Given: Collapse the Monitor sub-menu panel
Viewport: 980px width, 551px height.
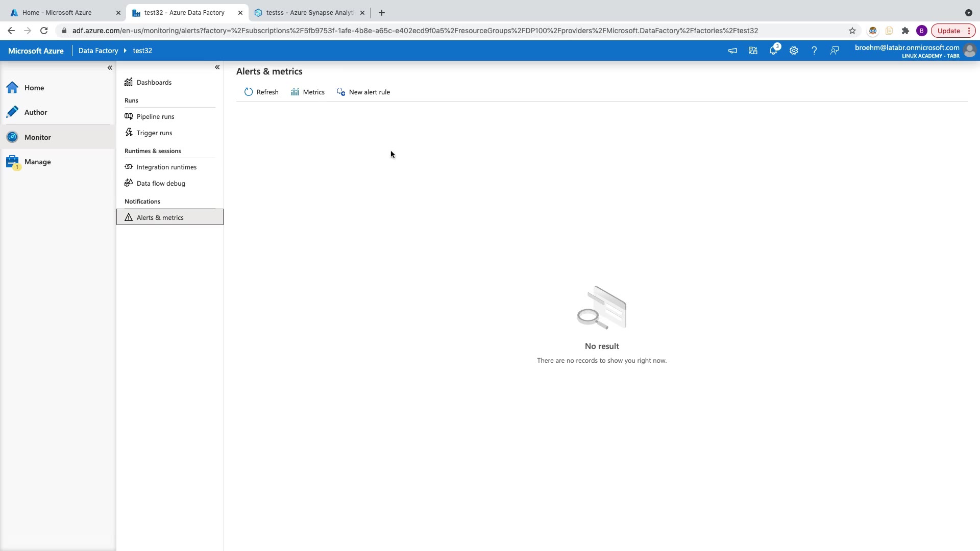Looking at the screenshot, I should click(217, 67).
